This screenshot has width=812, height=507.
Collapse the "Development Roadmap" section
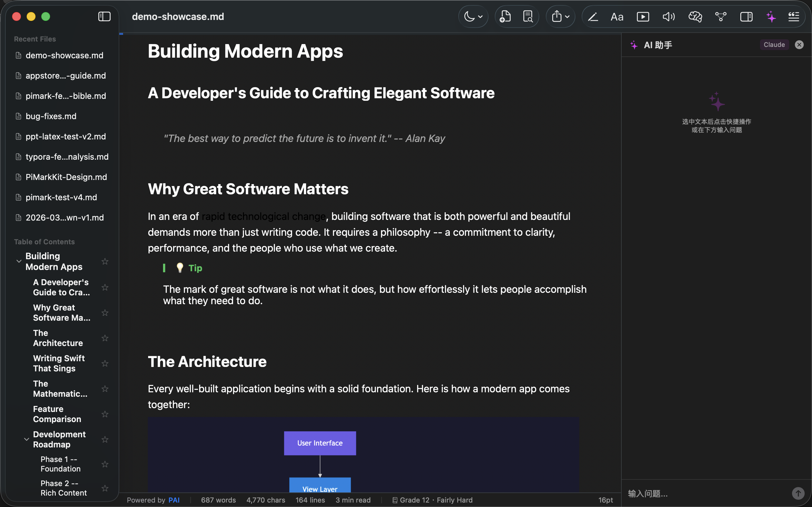tap(26, 439)
